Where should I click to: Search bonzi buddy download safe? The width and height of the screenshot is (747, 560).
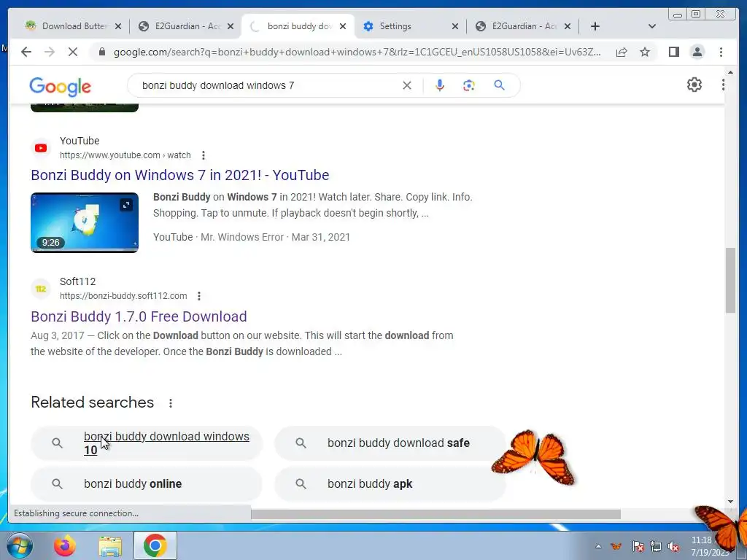coord(390,443)
